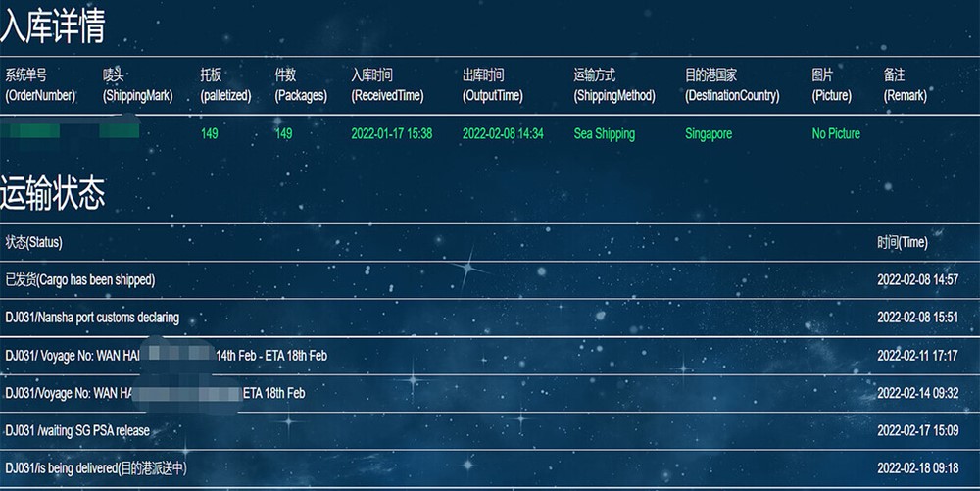Select the 149 value under Packages
This screenshot has height=491, width=980.
[x=283, y=133]
